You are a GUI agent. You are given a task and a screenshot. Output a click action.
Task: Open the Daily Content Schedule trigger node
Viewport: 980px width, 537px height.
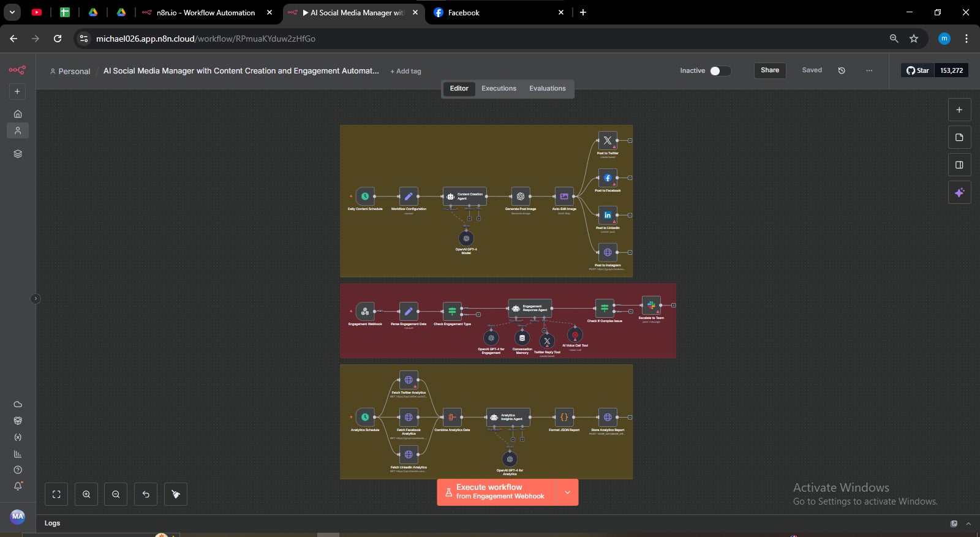(365, 197)
